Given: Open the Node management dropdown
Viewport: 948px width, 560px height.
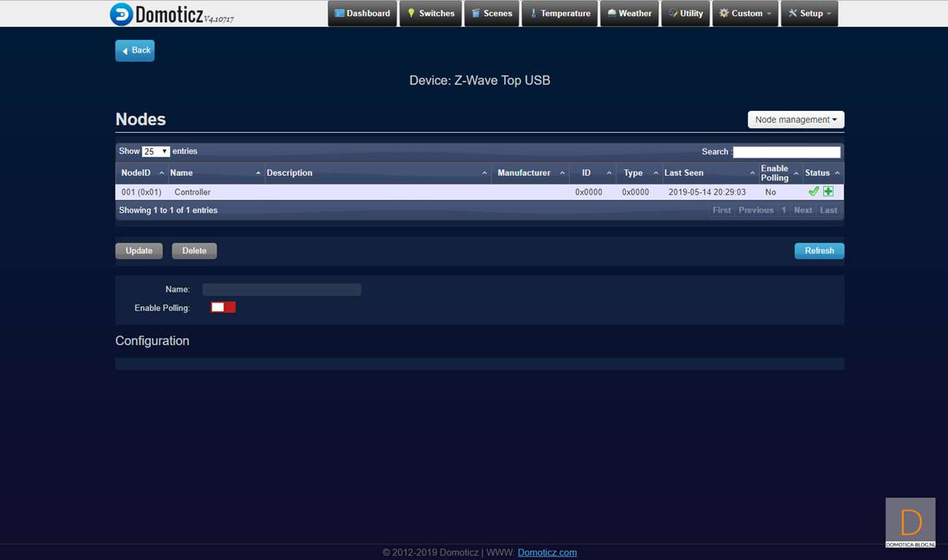Looking at the screenshot, I should click(x=796, y=120).
